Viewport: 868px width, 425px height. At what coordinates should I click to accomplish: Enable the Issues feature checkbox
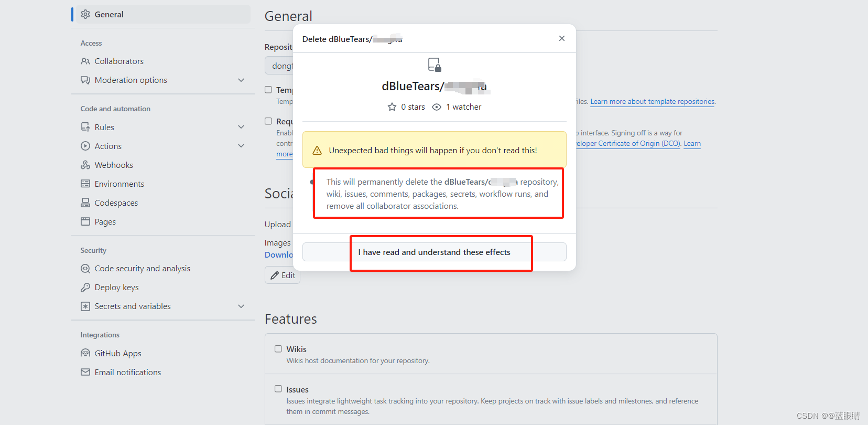pyautogui.click(x=278, y=389)
